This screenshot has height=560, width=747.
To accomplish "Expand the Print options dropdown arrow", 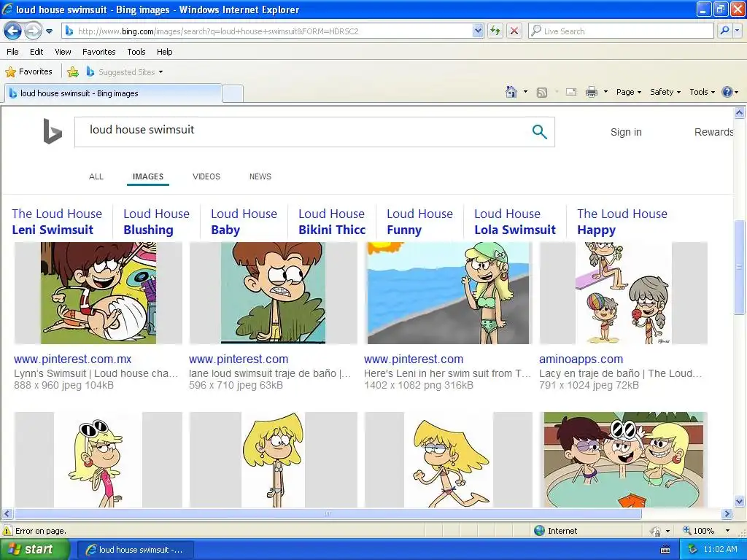I will coord(605,92).
